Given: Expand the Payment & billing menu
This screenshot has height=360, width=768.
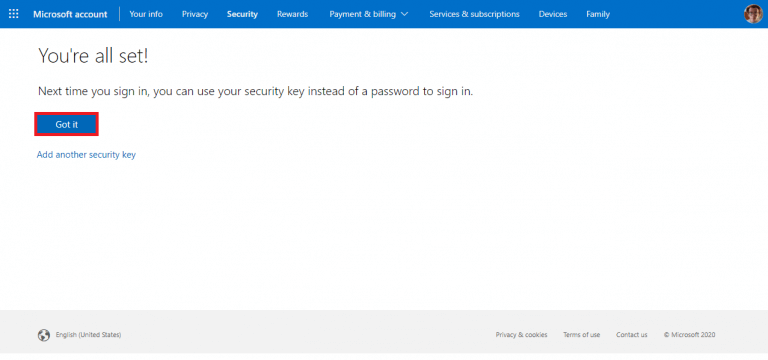Looking at the screenshot, I should tap(368, 14).
